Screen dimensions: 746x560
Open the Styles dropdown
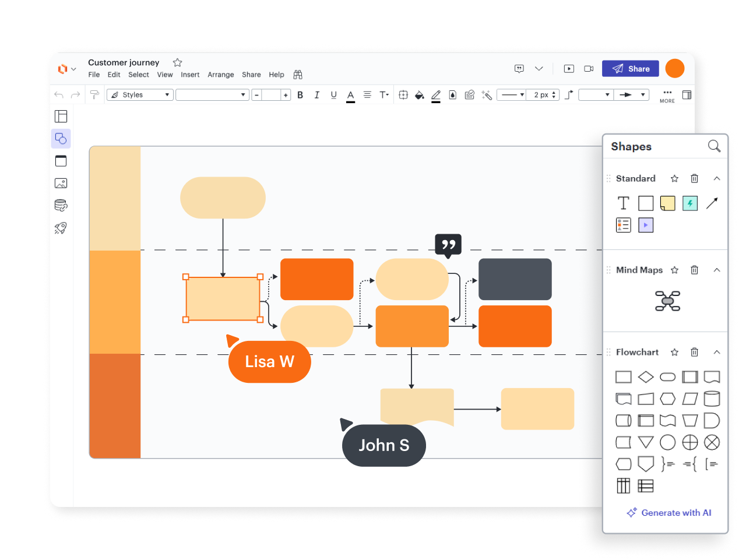pyautogui.click(x=140, y=95)
